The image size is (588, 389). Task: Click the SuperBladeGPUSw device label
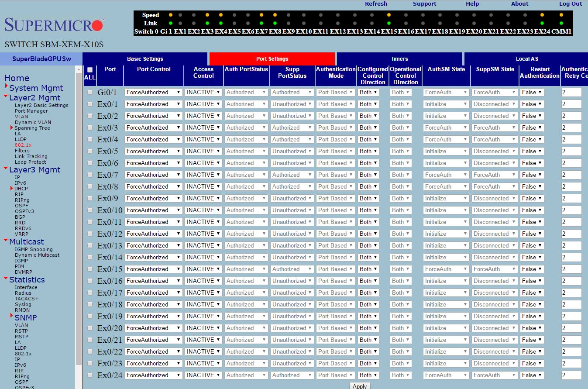[x=41, y=59]
